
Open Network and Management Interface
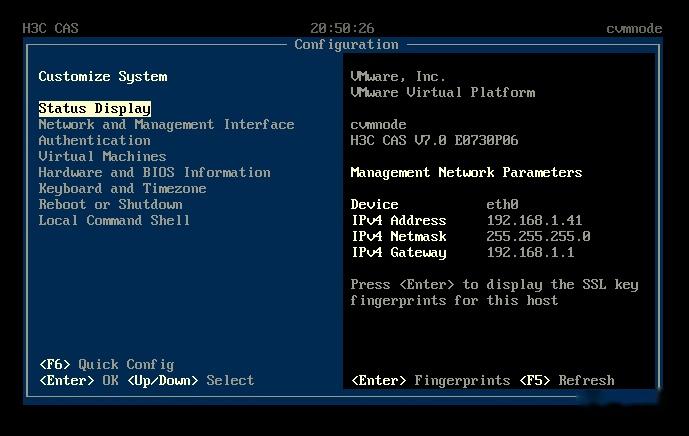(x=166, y=124)
